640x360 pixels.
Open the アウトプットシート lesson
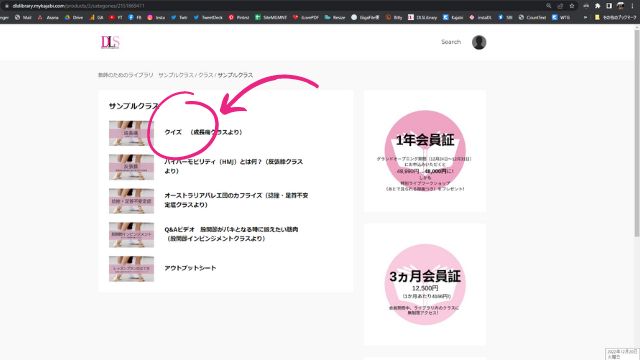[x=190, y=268]
